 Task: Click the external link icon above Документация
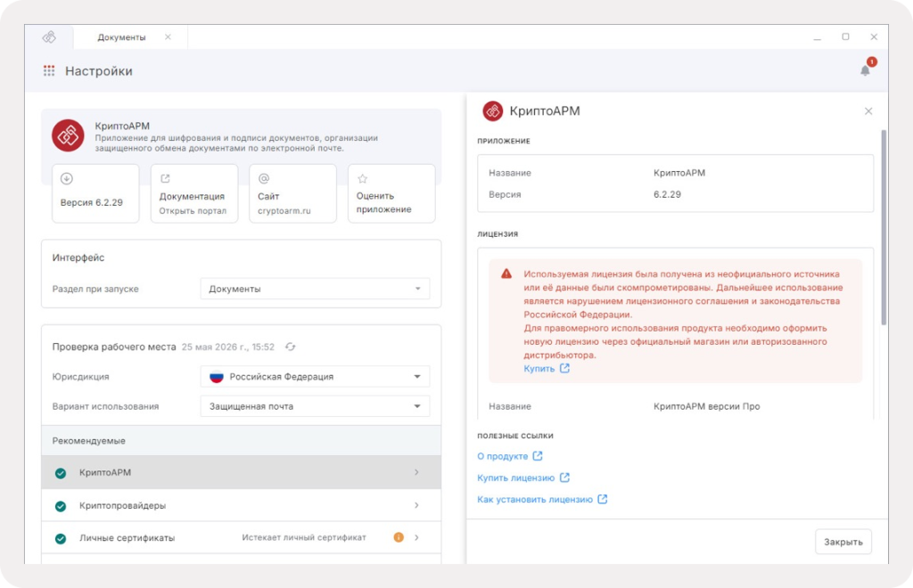coord(165,178)
